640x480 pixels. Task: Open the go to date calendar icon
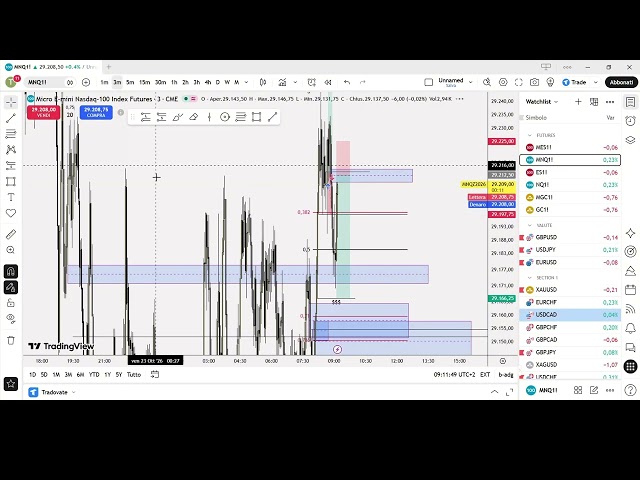155,374
